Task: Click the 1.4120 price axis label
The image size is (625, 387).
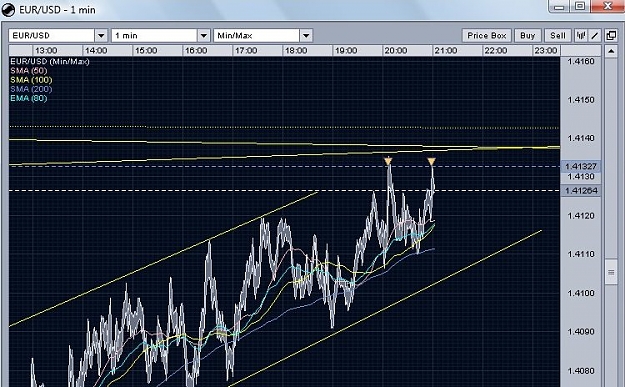Action: tap(581, 216)
